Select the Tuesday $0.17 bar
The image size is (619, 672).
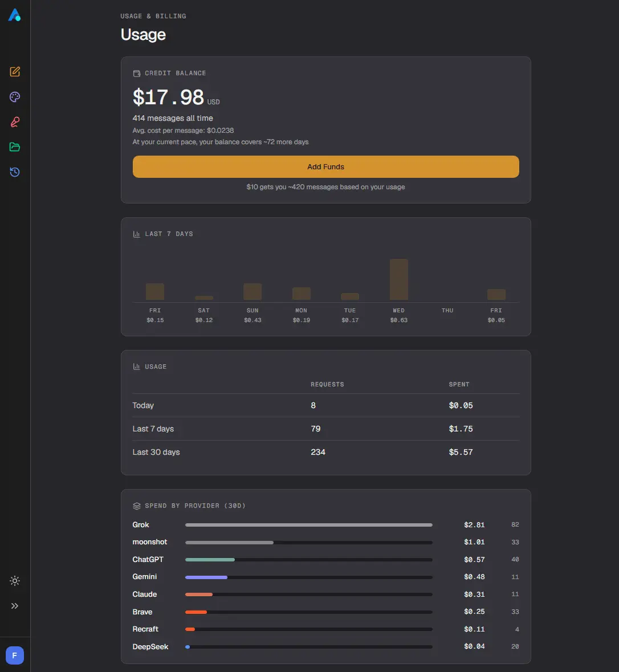350,296
